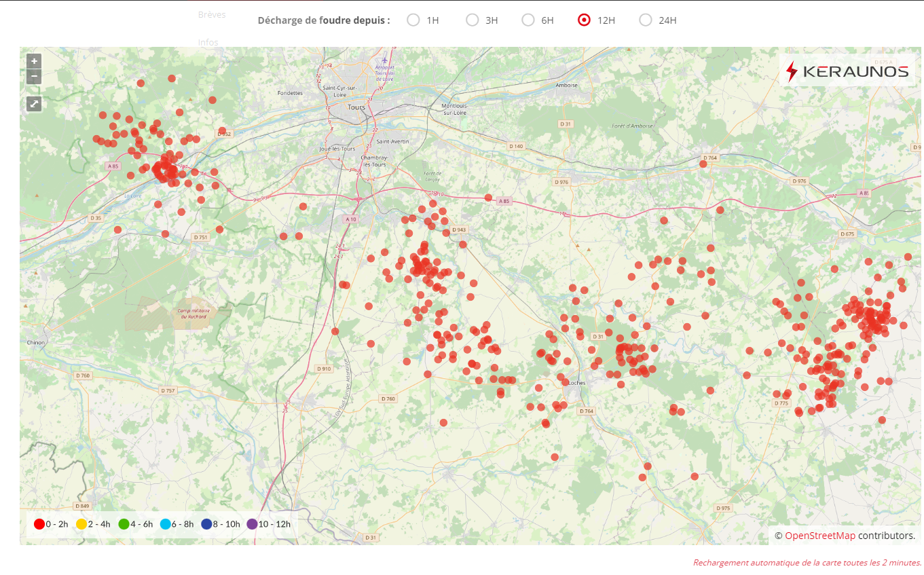Click the red 0 - 2h legend dot
This screenshot has width=924, height=575.
39,524
